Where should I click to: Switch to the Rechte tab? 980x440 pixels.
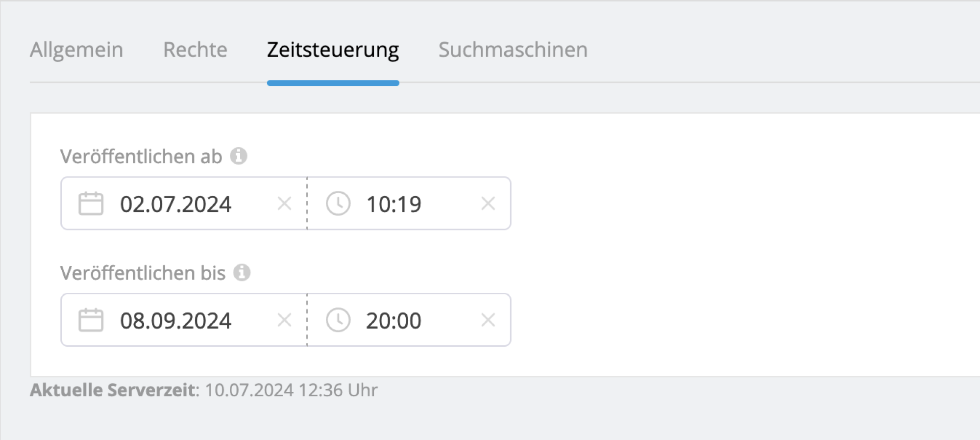195,50
